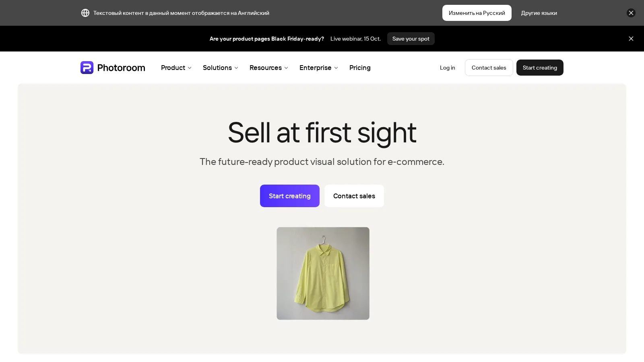Expand the Solutions dropdown
This screenshot has height=362, width=644.
(x=221, y=68)
